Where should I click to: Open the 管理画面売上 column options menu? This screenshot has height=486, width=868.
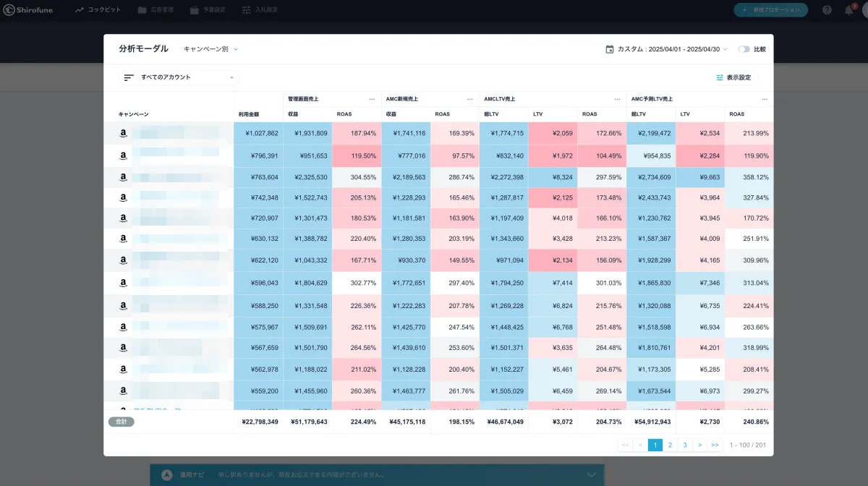(x=372, y=99)
